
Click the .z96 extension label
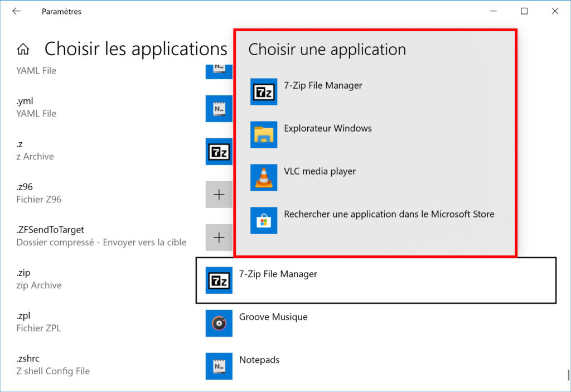[25, 187]
